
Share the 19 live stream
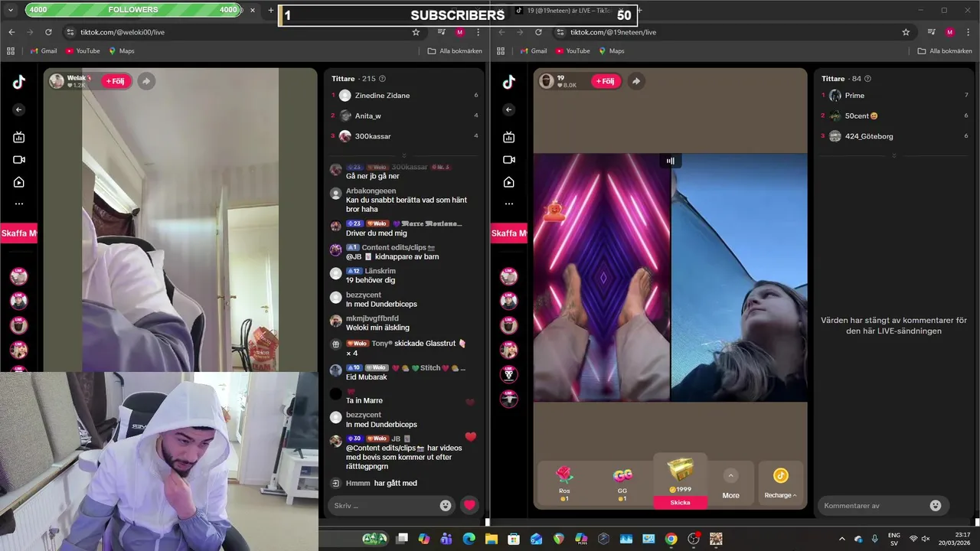click(635, 80)
